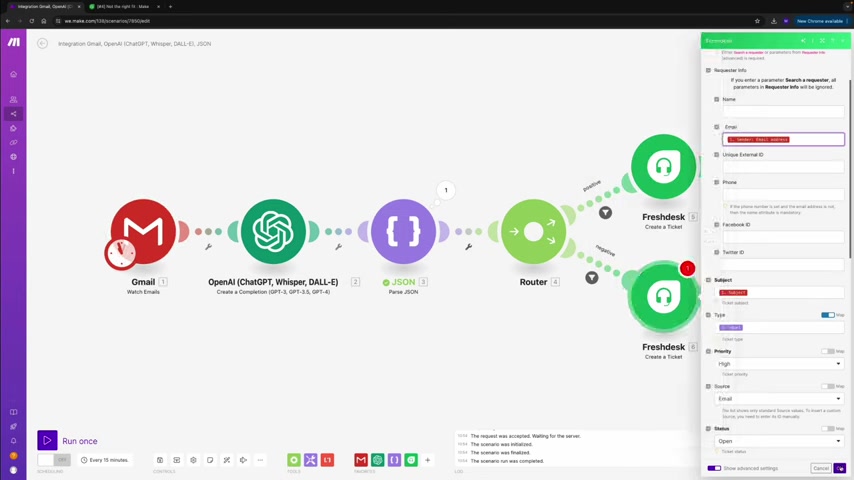Click the JSON favorite icon in bottom bar
Screen dimensions: 854x480
tap(394, 460)
